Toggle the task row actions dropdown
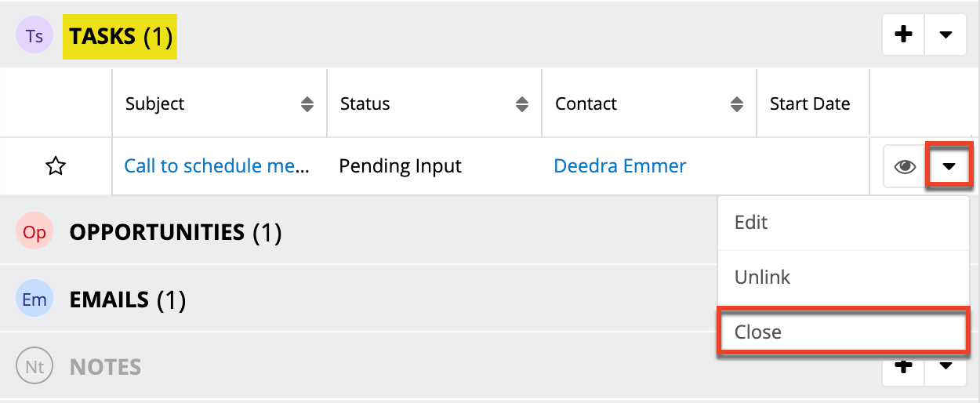This screenshot has height=403, width=980. [x=949, y=166]
